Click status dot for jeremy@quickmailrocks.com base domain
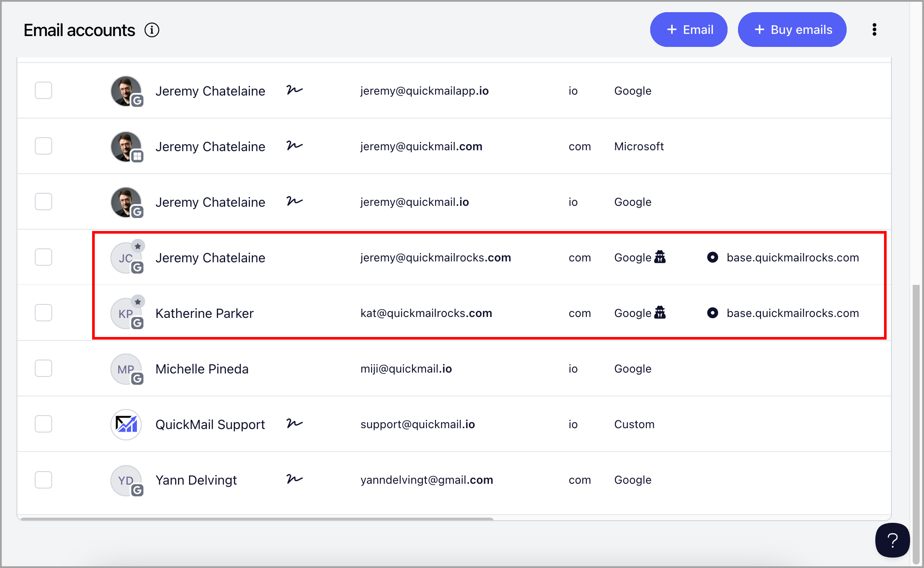The image size is (924, 568). point(712,257)
